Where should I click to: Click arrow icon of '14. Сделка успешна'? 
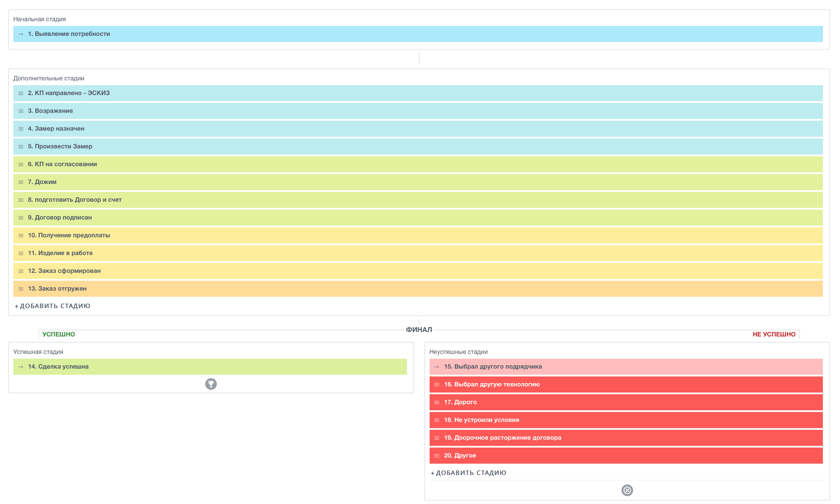coord(21,367)
